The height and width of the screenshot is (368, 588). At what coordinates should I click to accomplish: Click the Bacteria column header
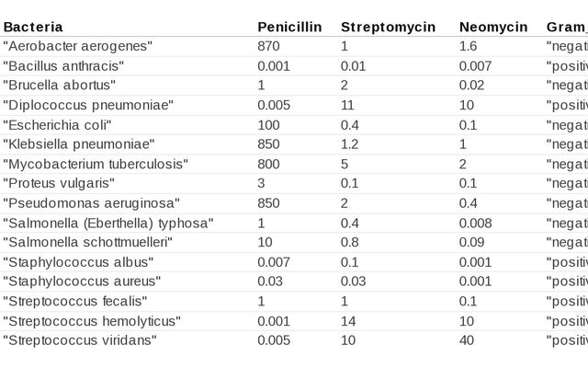pos(33,27)
